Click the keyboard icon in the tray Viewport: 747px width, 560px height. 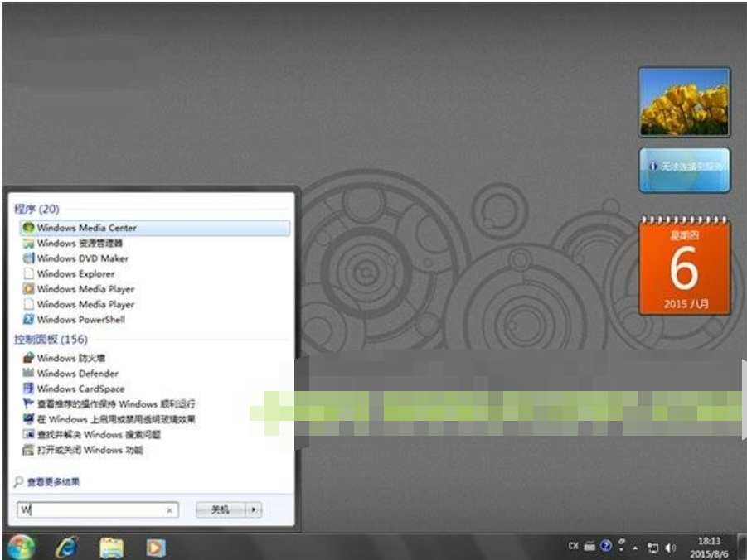589,546
